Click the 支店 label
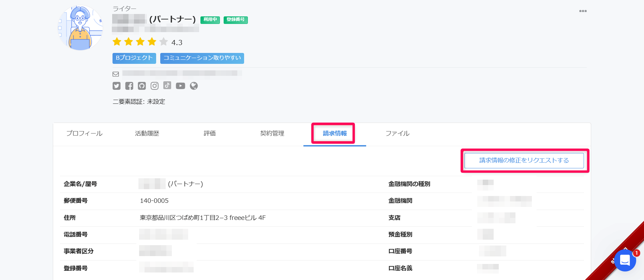644x280 pixels. pyautogui.click(x=394, y=218)
